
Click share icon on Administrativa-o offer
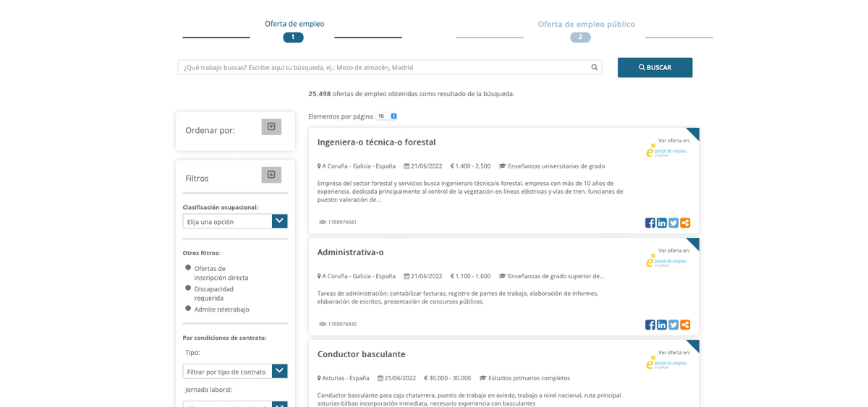tap(684, 325)
